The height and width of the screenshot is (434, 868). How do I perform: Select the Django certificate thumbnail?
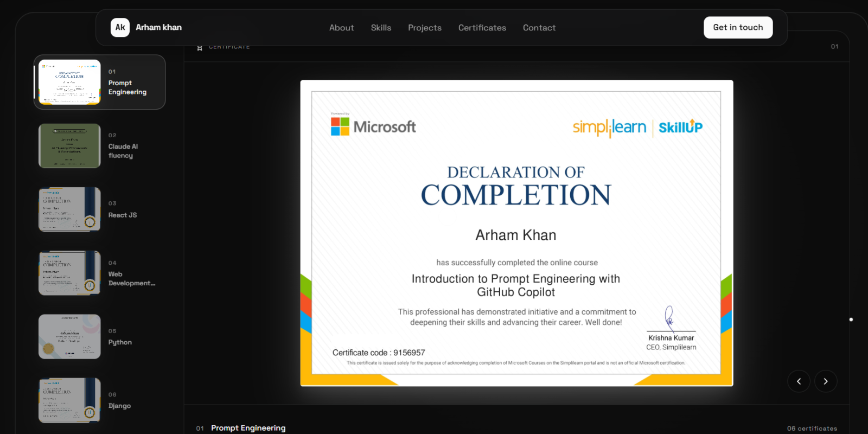pyautogui.click(x=69, y=400)
